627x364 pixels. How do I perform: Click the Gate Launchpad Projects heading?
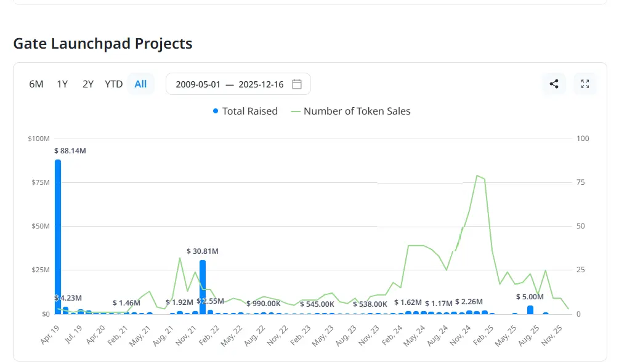click(x=103, y=43)
